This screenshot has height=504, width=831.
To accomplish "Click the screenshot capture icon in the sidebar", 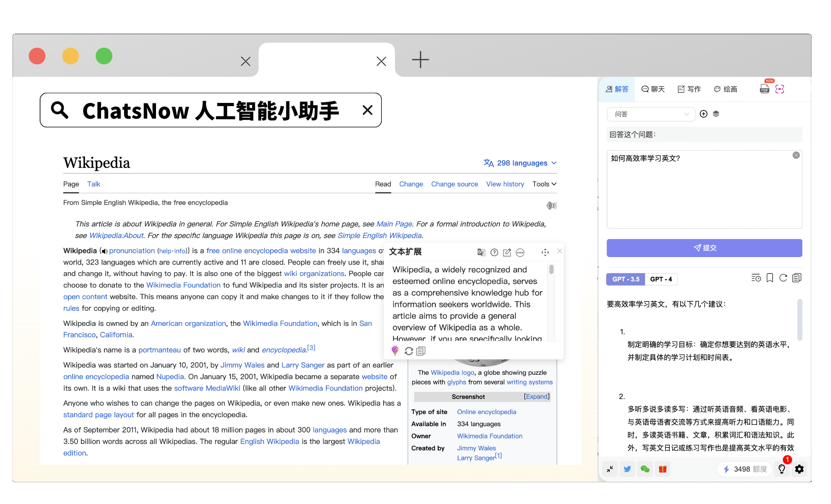I will (x=780, y=89).
